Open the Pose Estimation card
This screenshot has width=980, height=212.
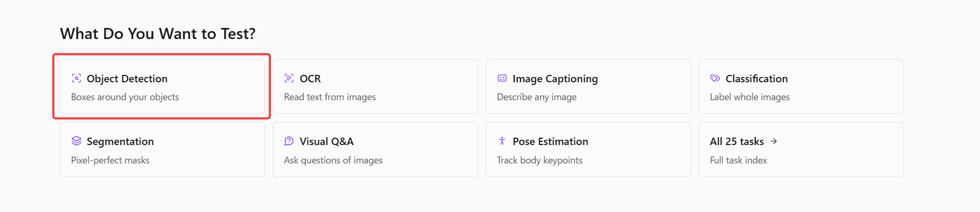(588, 150)
